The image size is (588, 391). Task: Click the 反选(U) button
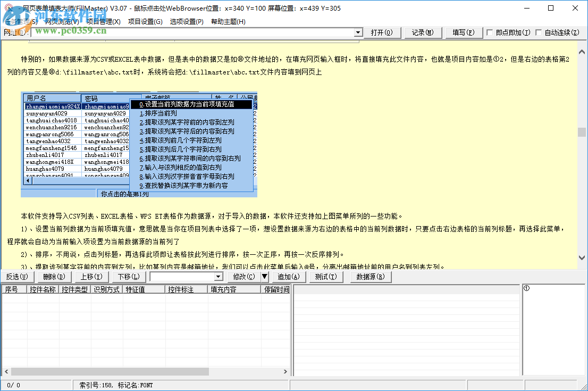(18, 276)
